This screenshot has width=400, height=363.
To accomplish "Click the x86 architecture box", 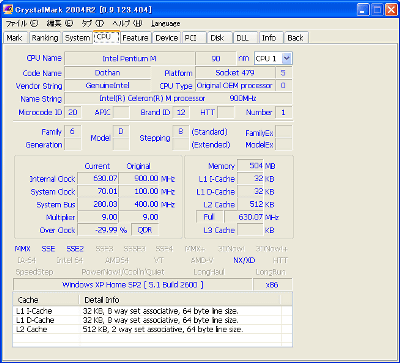I will click(273, 285).
